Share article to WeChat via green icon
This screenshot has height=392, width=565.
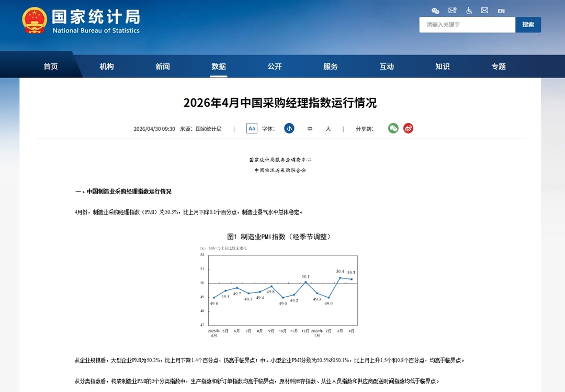(x=393, y=128)
